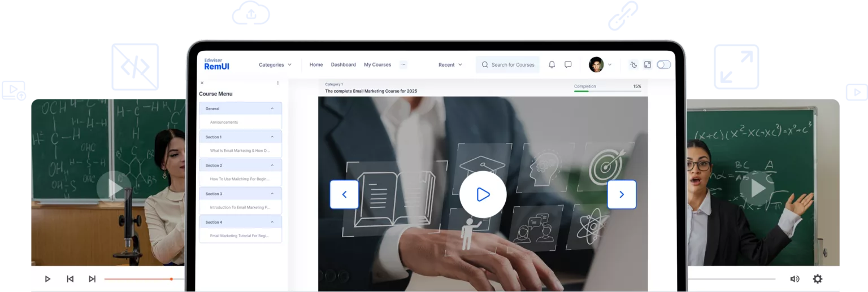Click the Course Menu heading
Viewport: 868px width, 292px height.
tap(215, 94)
